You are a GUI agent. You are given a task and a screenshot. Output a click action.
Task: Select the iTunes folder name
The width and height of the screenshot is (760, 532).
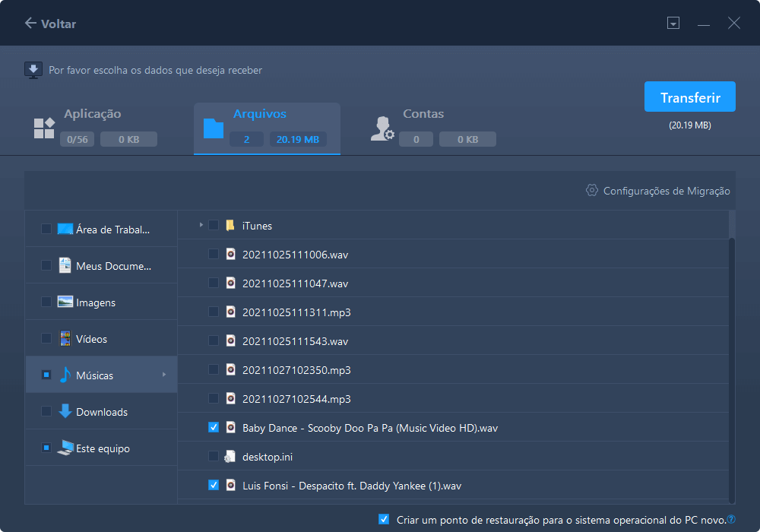tap(257, 226)
